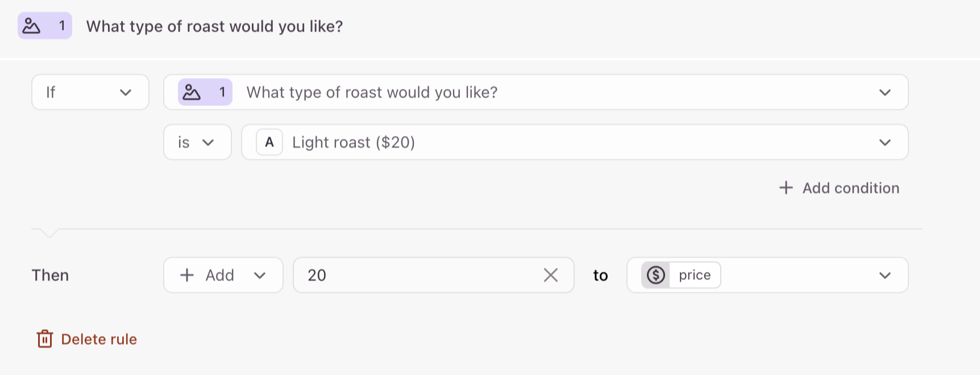
Task: Click the header question title text
Action: pos(214,26)
